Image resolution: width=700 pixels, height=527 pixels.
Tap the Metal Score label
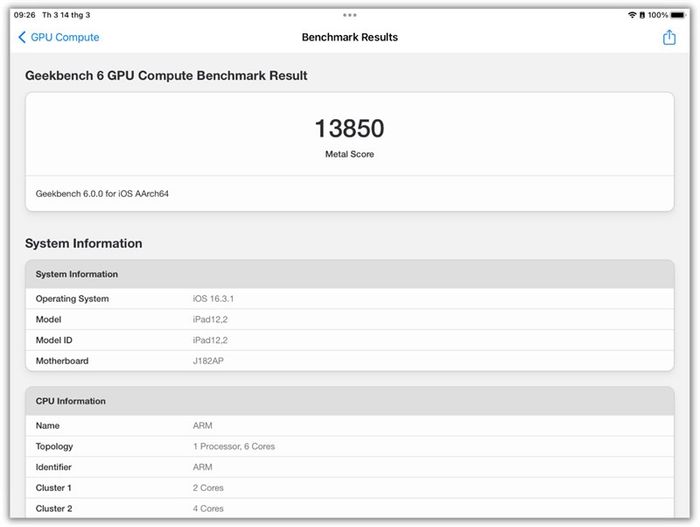350,154
